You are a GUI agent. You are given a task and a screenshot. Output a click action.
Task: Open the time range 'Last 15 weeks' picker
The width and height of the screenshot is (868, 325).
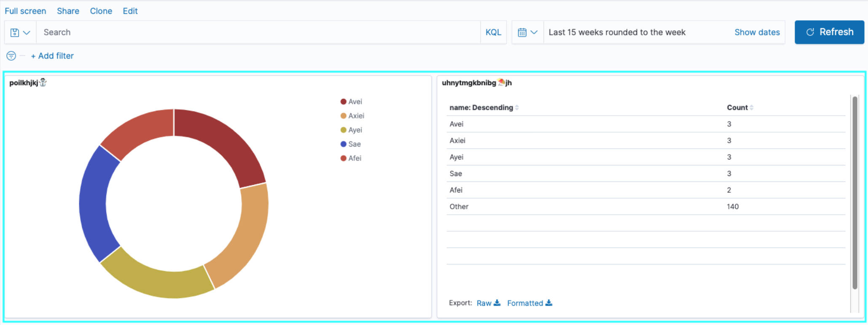coord(617,32)
